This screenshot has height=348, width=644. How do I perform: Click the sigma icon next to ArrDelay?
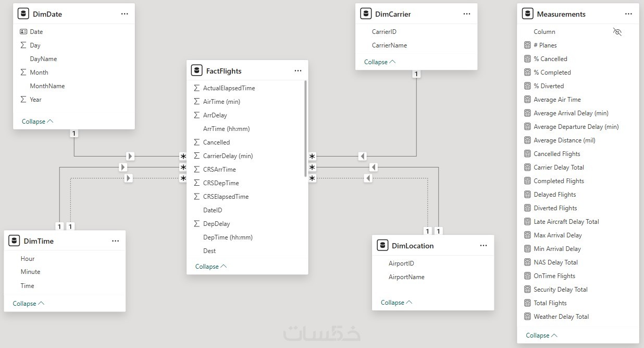(x=196, y=115)
